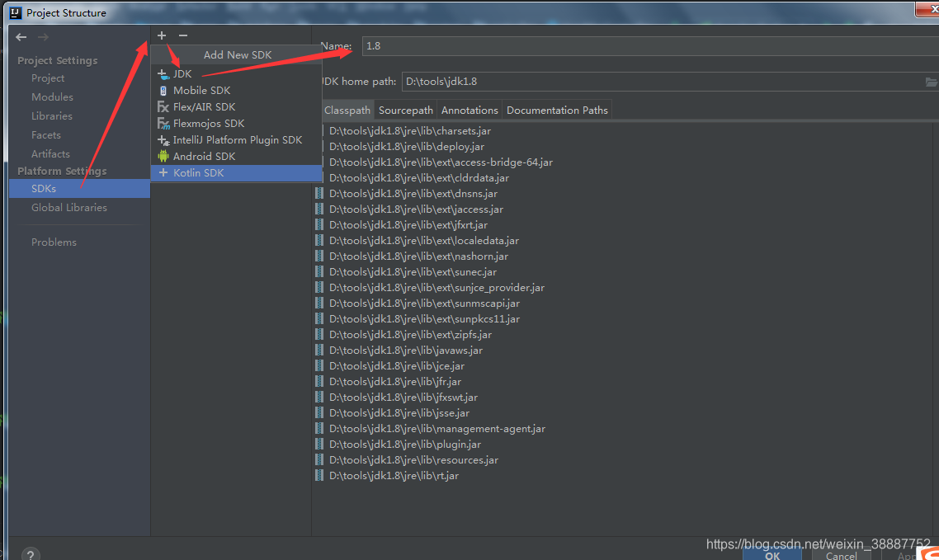Click the SDK Name input field
Image resolution: width=939 pixels, height=560 pixels.
649,46
